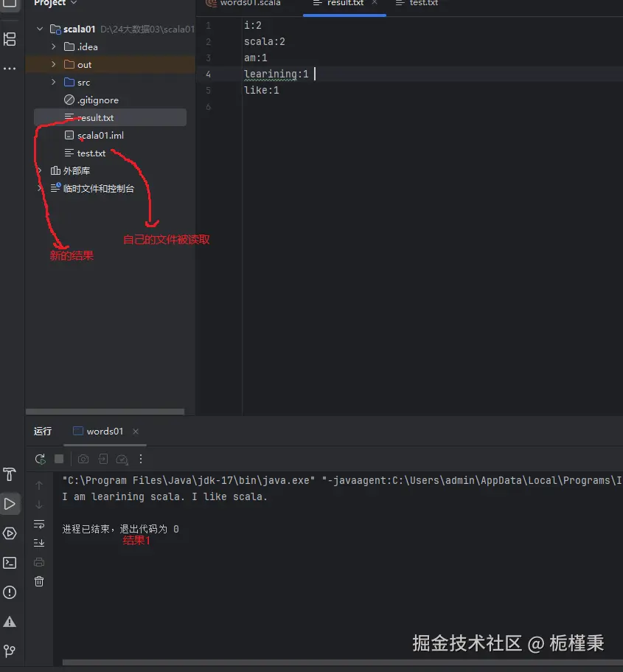623x672 pixels.
Task: Click line number 4 in the gutter
Action: coord(208,75)
